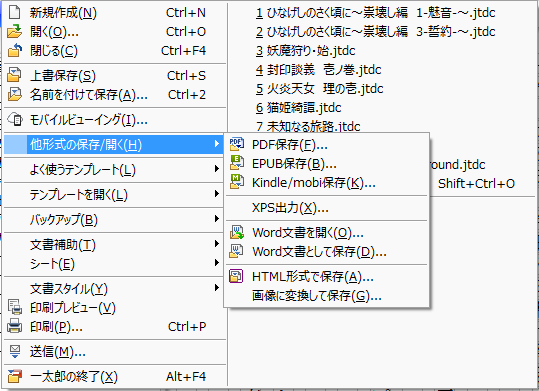The width and height of the screenshot is (539, 391).
Task: Select 送信(M)... menu entry
Action: 115,351
